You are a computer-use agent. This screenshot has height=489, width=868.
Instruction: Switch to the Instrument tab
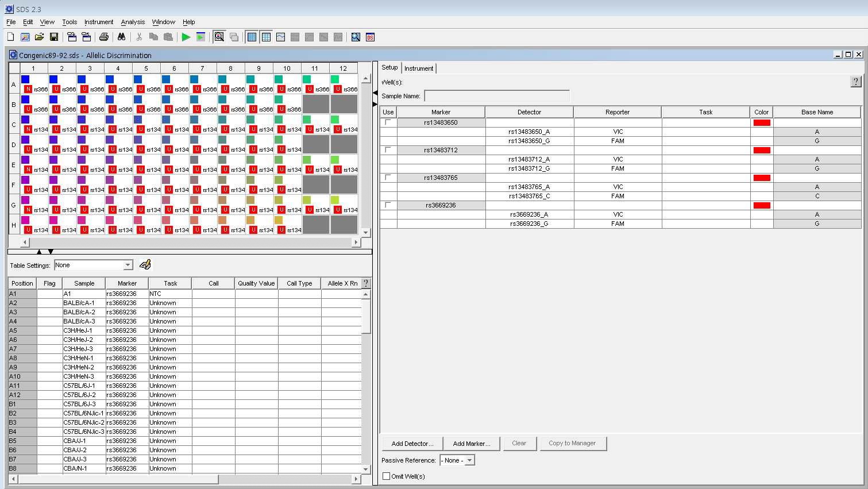pyautogui.click(x=419, y=68)
